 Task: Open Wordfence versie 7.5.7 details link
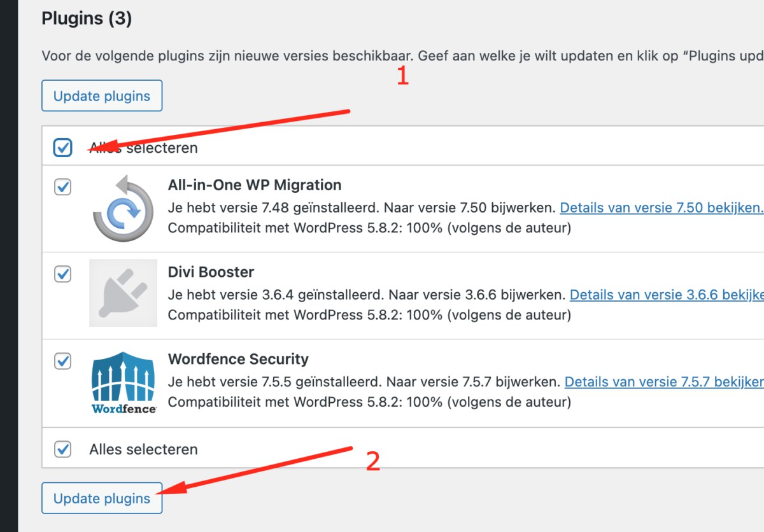pos(663,382)
